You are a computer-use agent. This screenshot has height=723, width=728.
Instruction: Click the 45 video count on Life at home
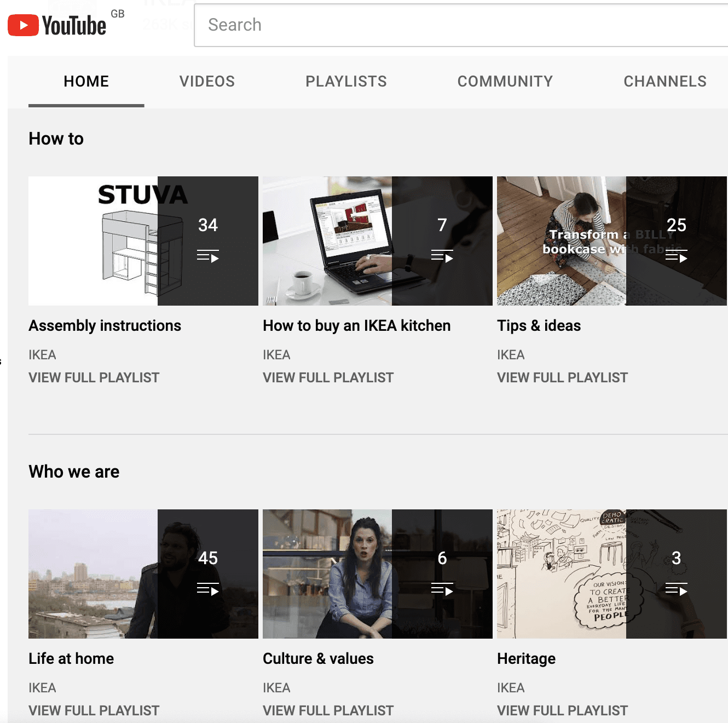click(208, 558)
